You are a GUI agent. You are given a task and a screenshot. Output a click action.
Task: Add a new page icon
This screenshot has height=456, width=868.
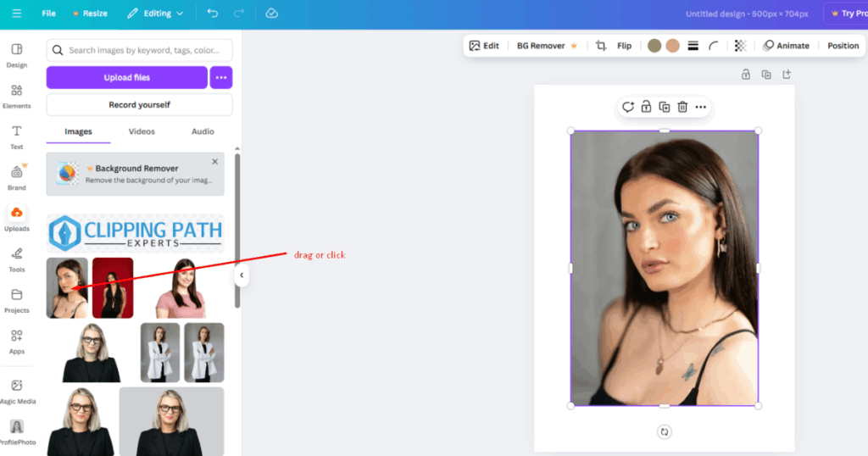tap(787, 74)
